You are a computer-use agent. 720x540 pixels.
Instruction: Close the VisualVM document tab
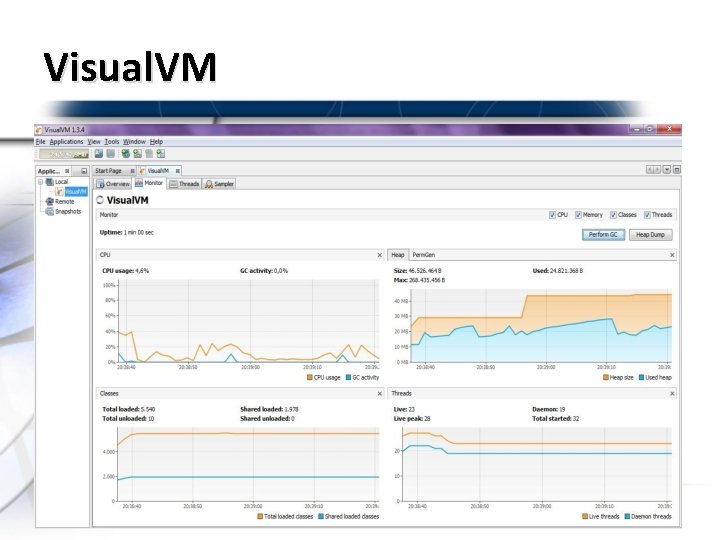(x=178, y=171)
